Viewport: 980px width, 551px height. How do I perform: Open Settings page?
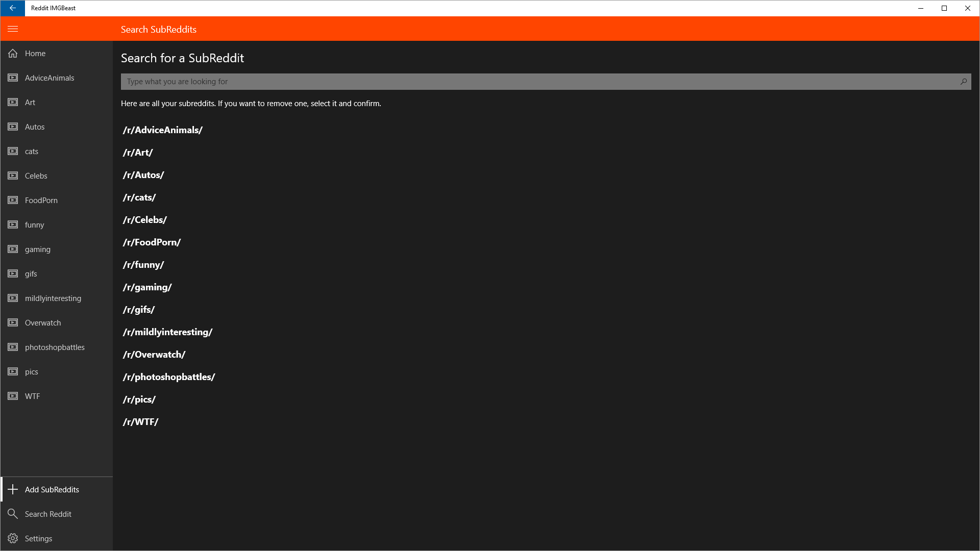[x=57, y=538]
